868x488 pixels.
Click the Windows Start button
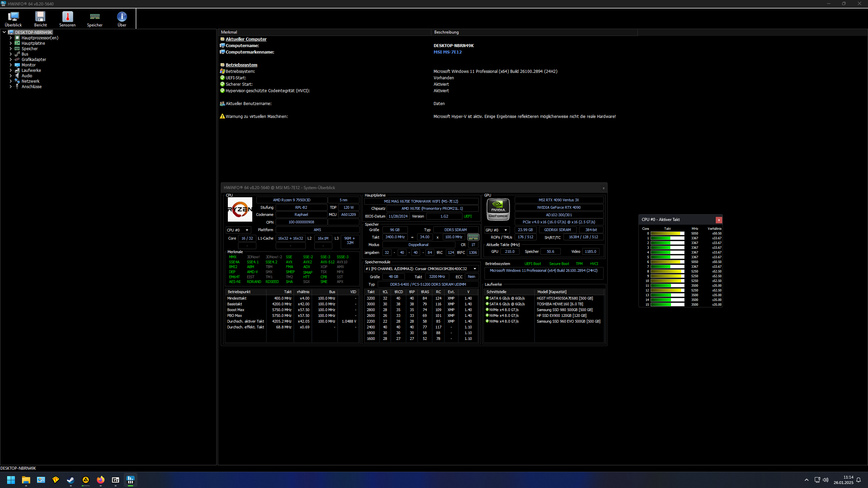pos(11,480)
